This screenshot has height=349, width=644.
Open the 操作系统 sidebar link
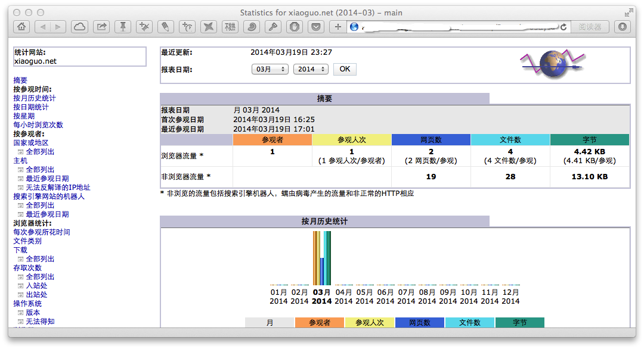tap(27, 304)
